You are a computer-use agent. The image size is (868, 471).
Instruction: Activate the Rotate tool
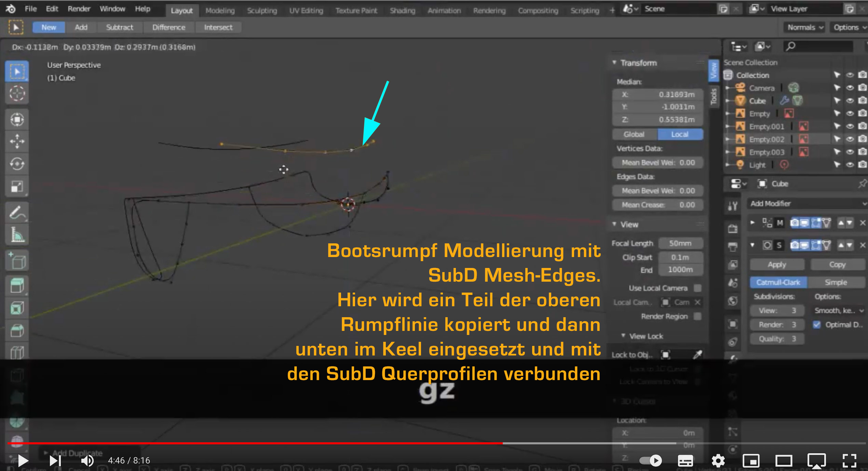17,164
